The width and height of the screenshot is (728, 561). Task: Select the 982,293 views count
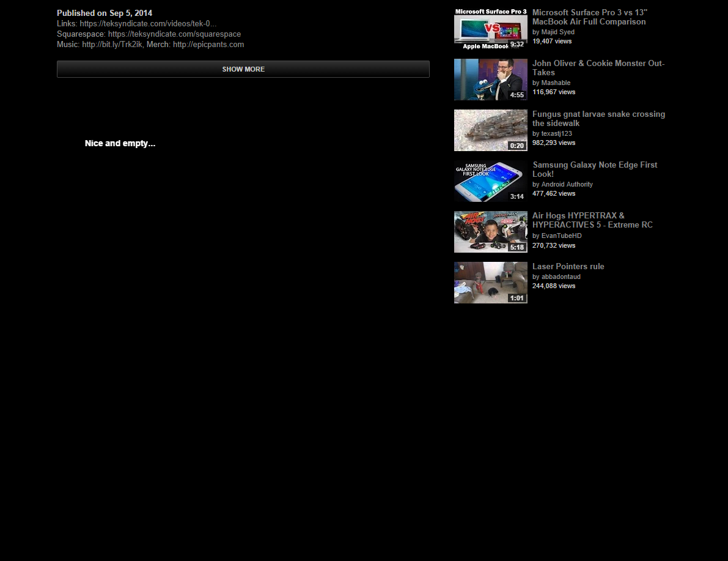(x=554, y=143)
